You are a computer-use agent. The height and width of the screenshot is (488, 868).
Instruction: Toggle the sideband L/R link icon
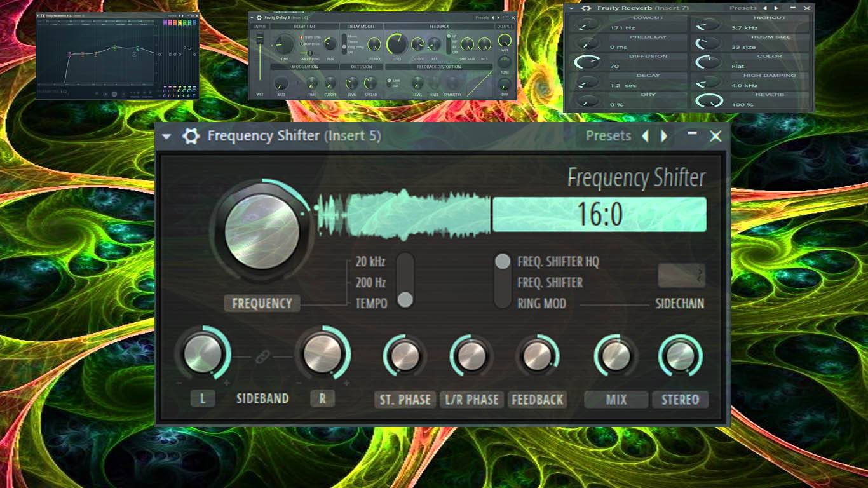coord(262,358)
